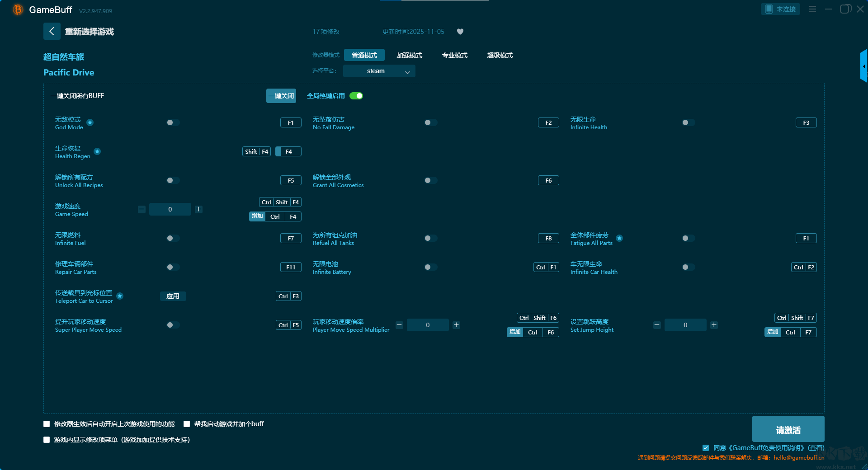Click the star badge beside Teleport Car to Cursor

point(120,296)
